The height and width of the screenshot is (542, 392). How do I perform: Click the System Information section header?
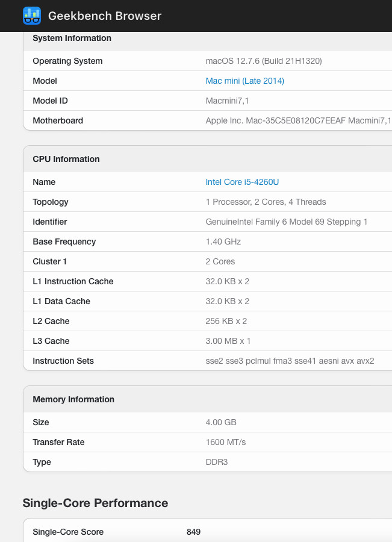[72, 38]
